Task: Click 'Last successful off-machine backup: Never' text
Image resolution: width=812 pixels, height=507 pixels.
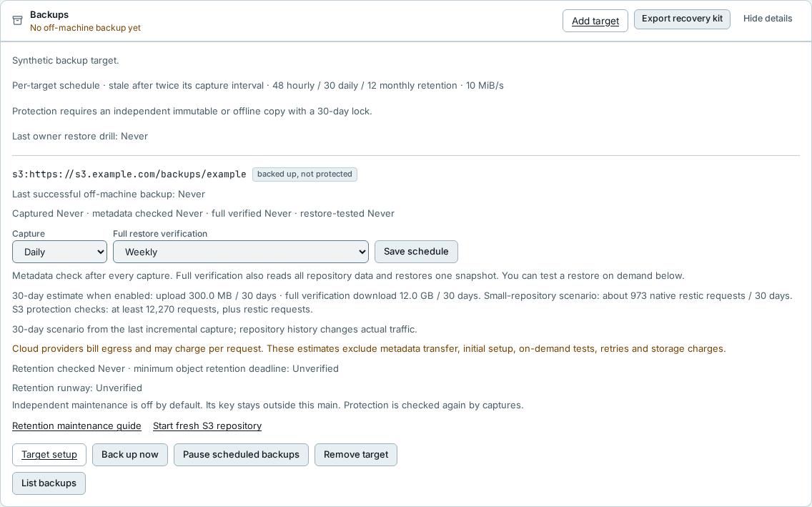Action: pos(109,195)
